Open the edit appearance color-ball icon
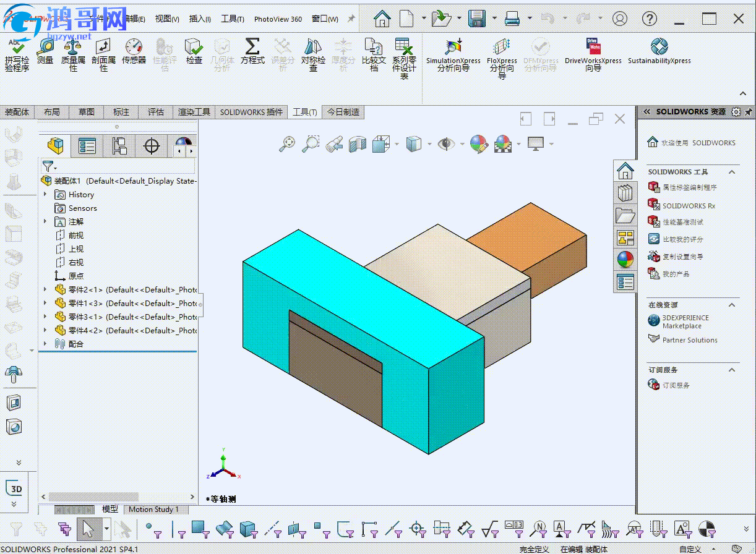Screen dimensions: 756x554 click(479, 144)
